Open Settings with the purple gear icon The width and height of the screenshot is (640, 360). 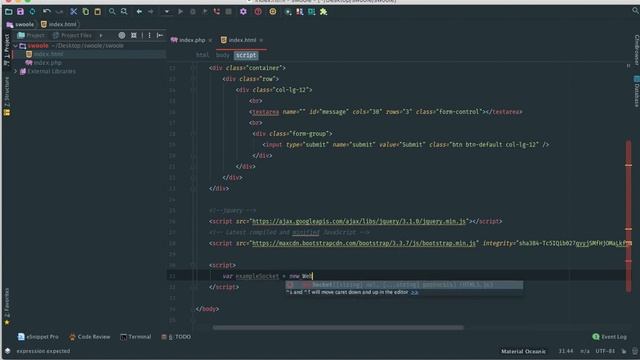243,11
